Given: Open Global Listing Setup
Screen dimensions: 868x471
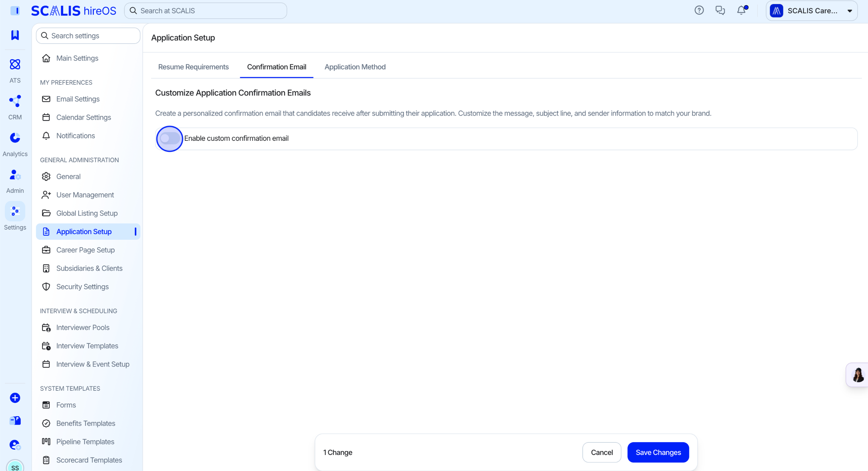Looking at the screenshot, I should tap(88, 213).
